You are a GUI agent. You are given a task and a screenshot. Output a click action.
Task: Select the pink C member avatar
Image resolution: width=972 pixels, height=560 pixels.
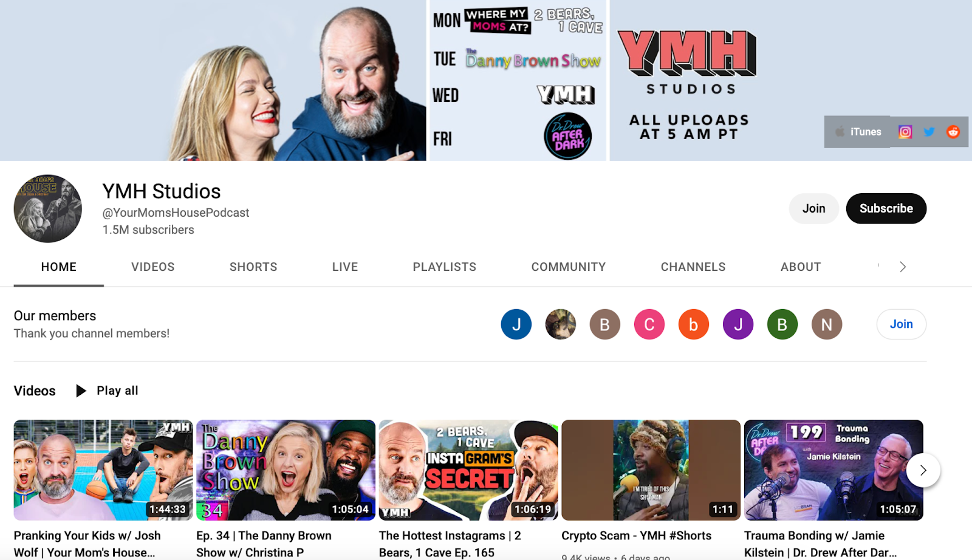coord(649,324)
